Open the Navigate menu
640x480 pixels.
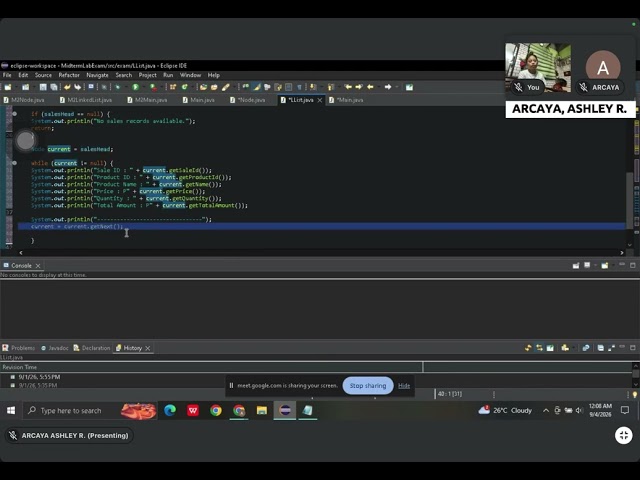click(97, 75)
